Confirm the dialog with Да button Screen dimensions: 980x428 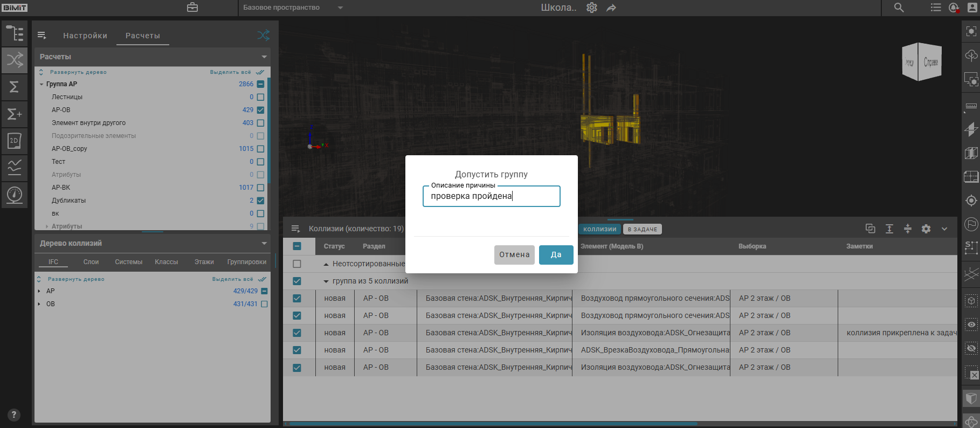pyautogui.click(x=556, y=255)
